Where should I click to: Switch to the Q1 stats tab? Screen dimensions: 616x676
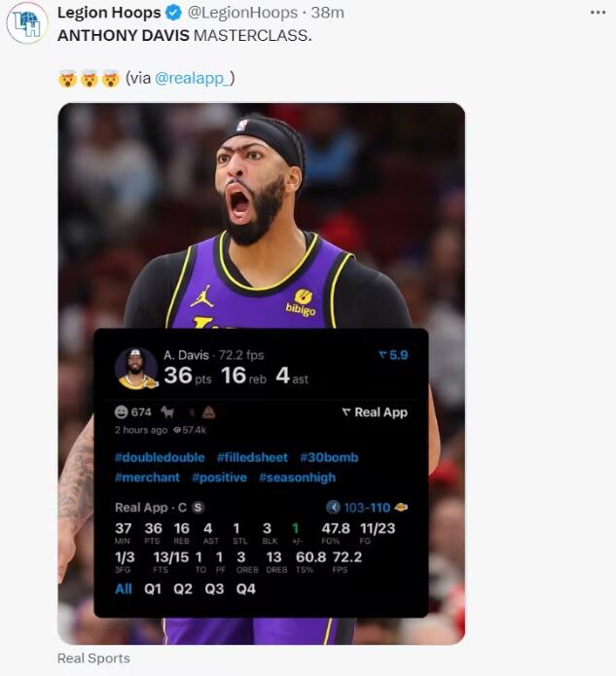click(x=153, y=588)
